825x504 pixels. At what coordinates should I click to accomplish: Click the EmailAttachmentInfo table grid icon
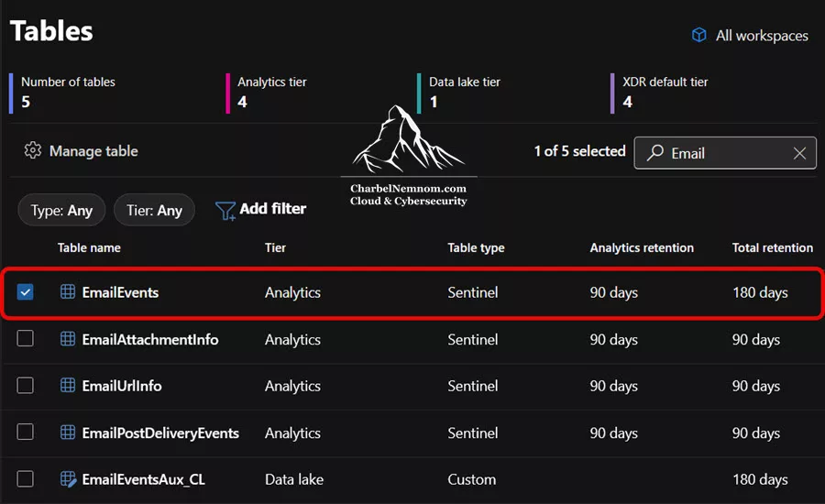(x=68, y=339)
